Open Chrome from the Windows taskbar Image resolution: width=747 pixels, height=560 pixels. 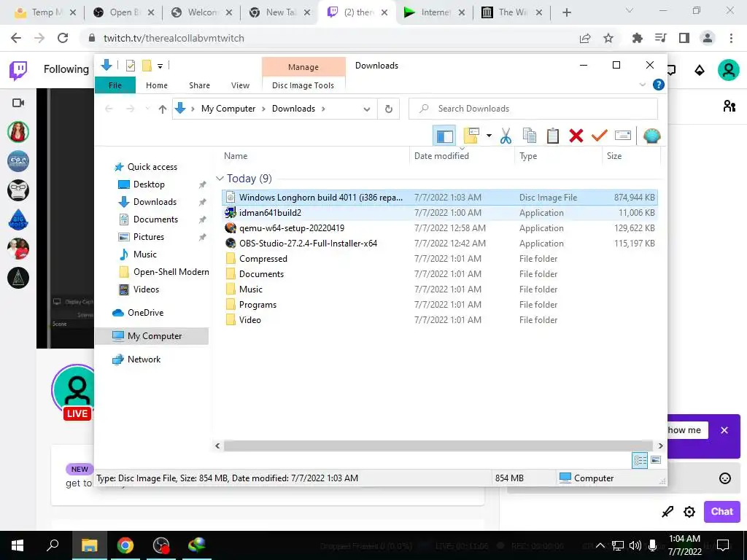[125, 545]
